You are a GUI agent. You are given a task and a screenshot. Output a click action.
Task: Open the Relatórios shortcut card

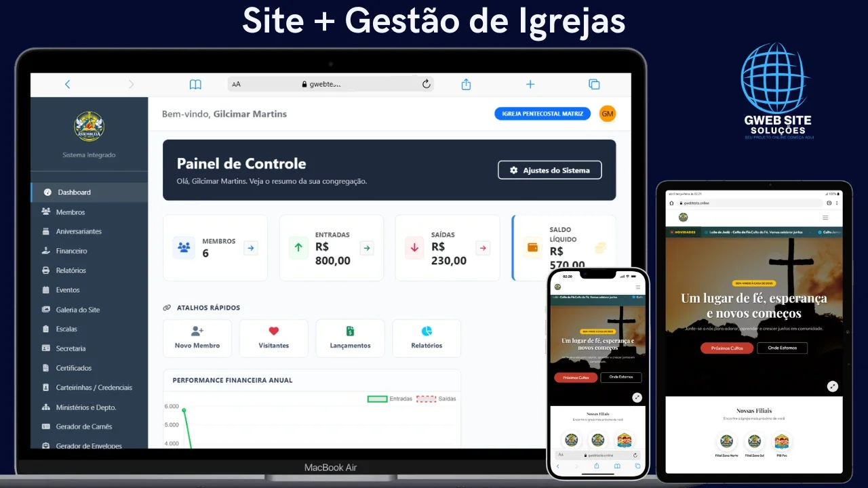click(x=427, y=338)
